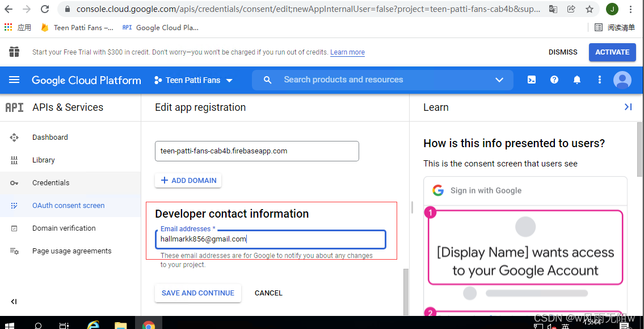The height and width of the screenshot is (329, 644).
Task: Click the user account avatar
Action: (622, 80)
